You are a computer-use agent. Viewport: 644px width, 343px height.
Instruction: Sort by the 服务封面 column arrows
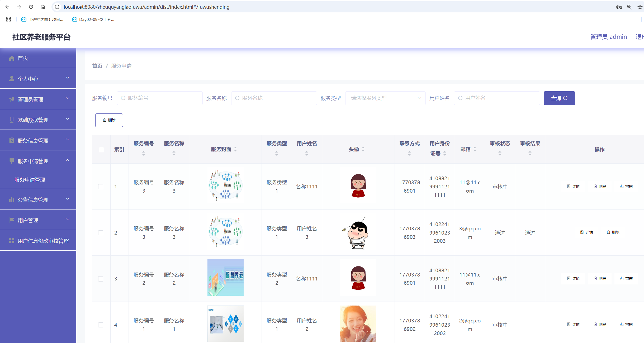[x=235, y=149]
